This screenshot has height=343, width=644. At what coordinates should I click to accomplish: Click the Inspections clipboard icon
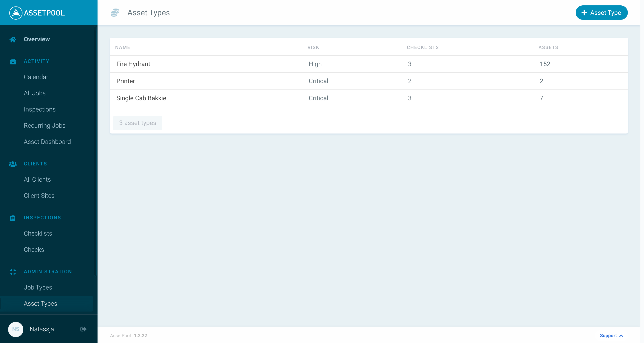point(13,218)
